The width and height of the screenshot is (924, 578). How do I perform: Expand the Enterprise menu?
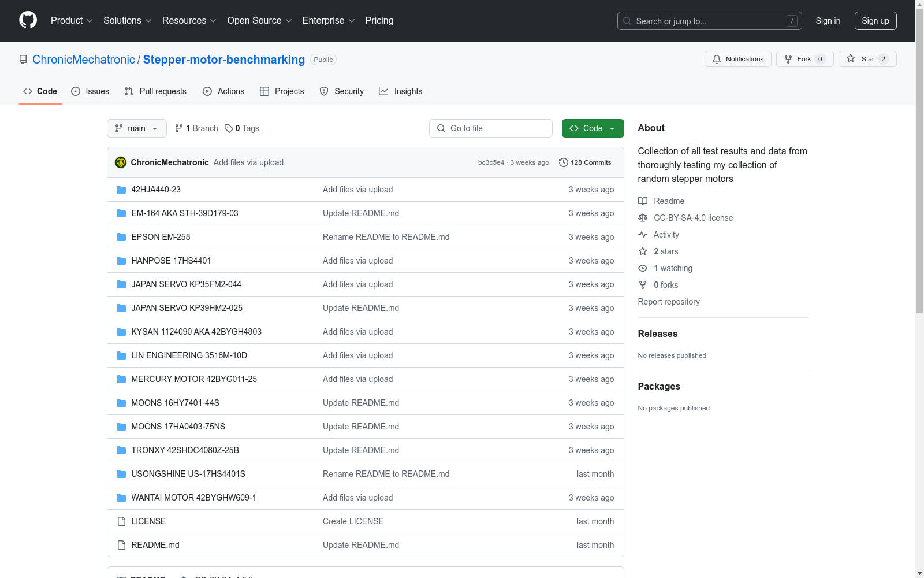coord(329,20)
